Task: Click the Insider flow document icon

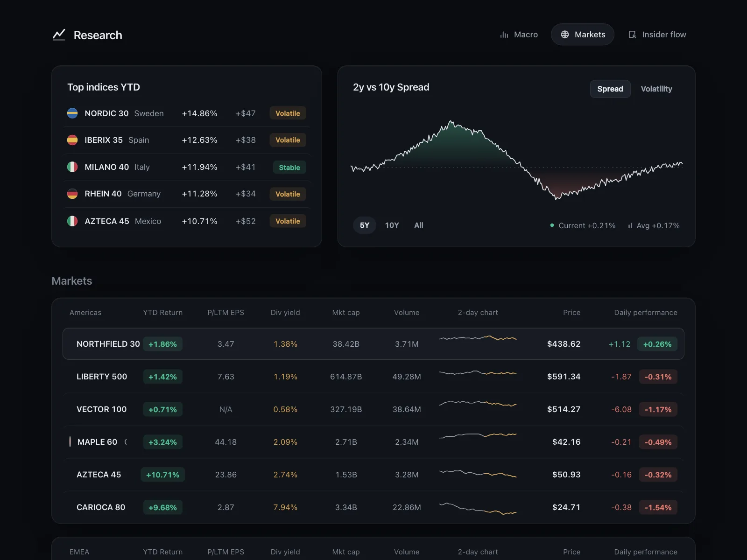Action: click(632, 35)
